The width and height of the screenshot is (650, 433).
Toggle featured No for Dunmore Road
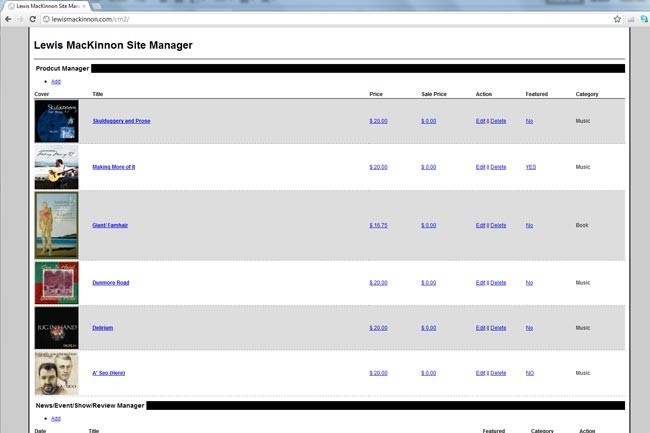coord(529,283)
